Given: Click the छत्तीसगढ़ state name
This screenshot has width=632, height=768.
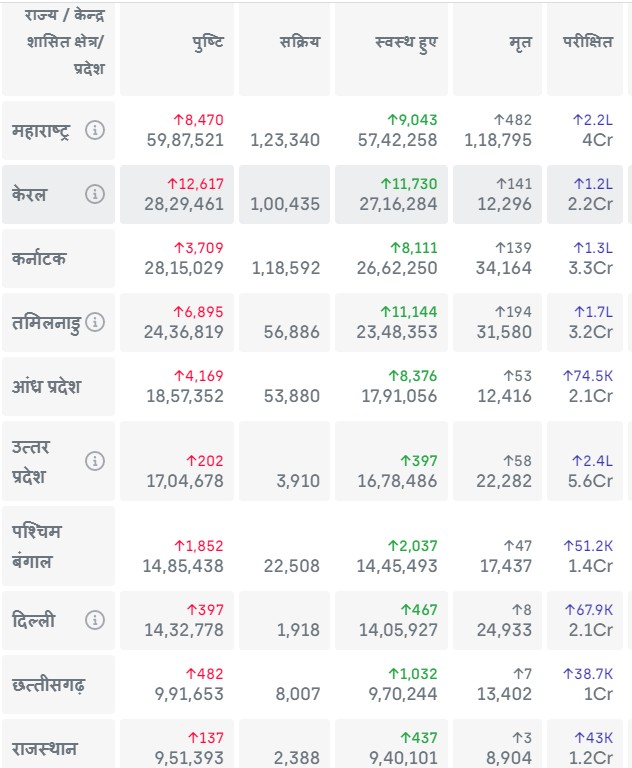Looking at the screenshot, I should pos(48,684).
